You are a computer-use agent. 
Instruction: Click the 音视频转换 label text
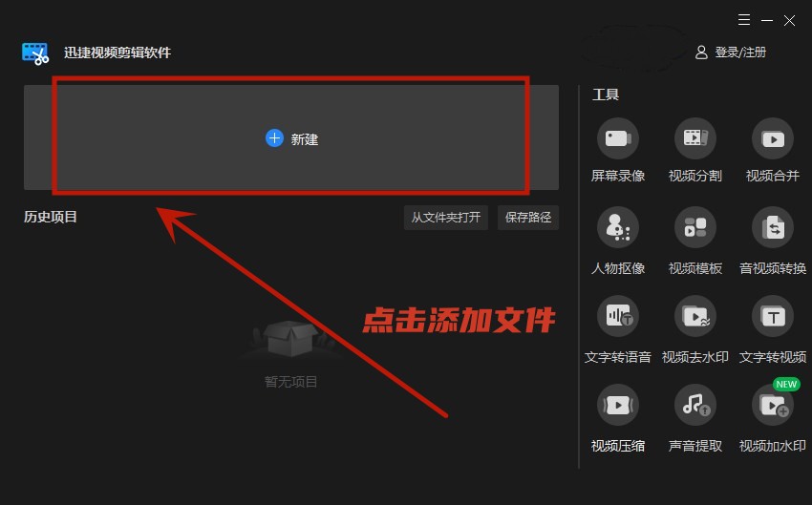coord(773,268)
